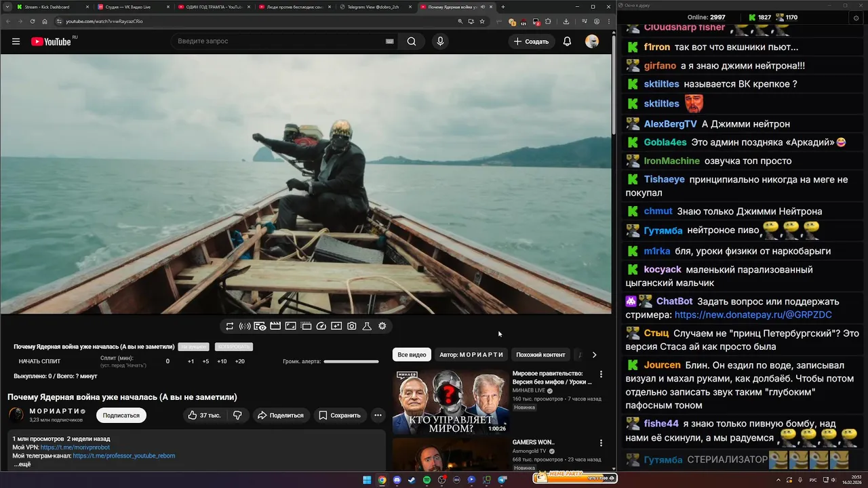Toggle the loop icon below the player
The height and width of the screenshot is (488, 868).
[230, 326]
